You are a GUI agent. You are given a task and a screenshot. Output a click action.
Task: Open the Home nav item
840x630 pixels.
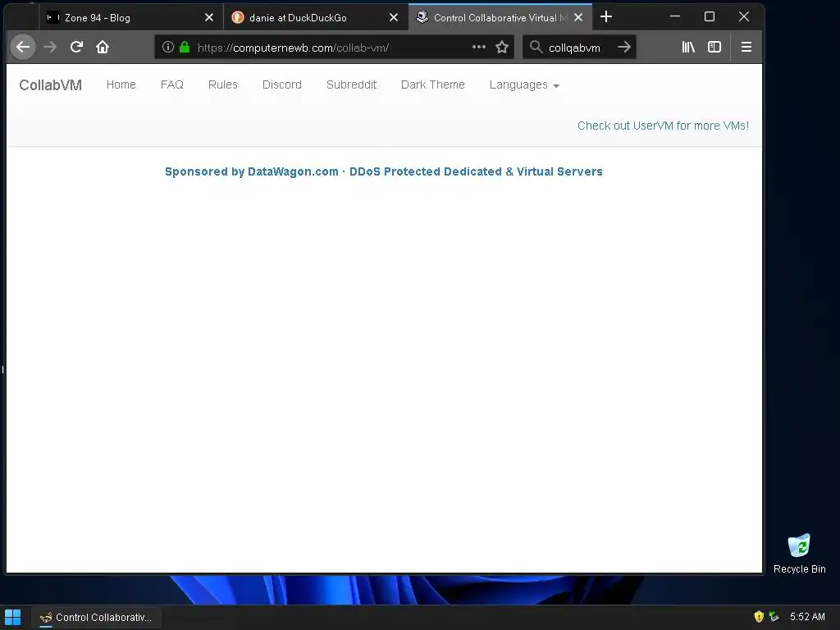pos(121,84)
